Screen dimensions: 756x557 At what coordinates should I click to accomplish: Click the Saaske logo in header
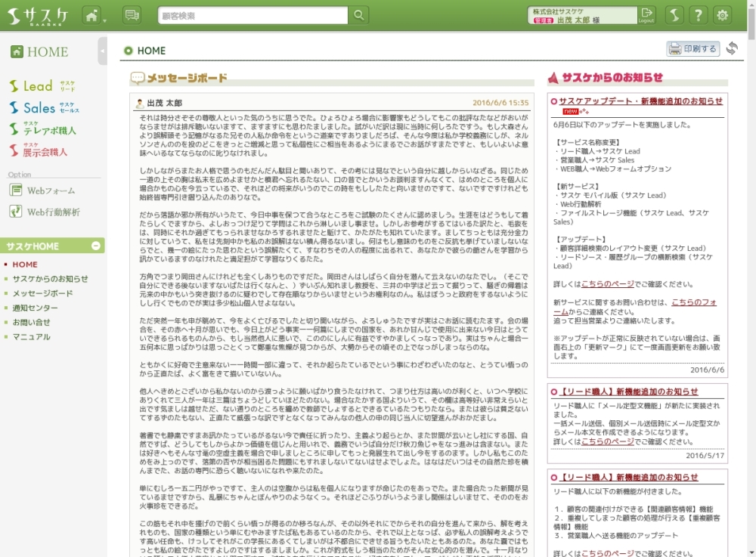point(38,16)
